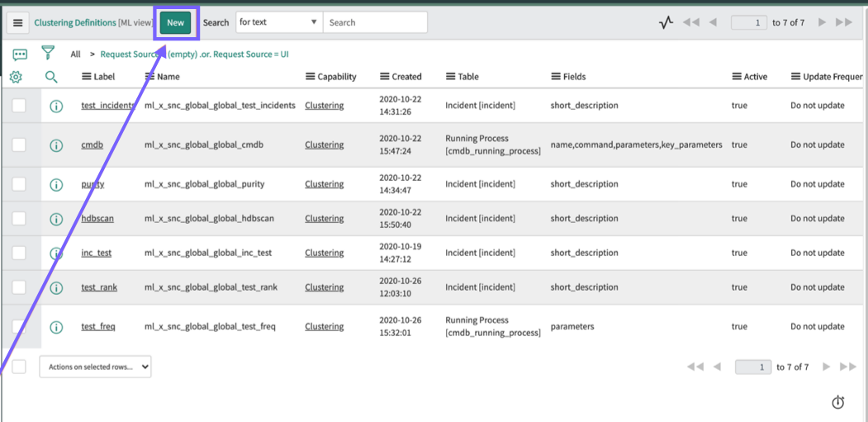Viewport: 868px width, 422px height.
Task: Click 'ml_x_snc_global_global_cmdb' name cell
Action: pos(204,145)
